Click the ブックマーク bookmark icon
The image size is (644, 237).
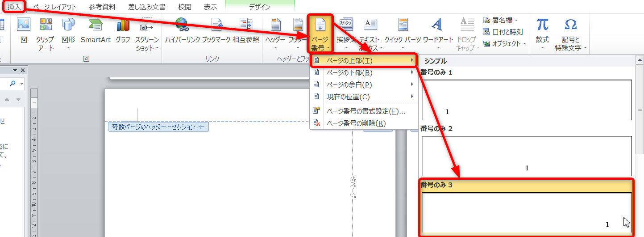[x=216, y=31]
